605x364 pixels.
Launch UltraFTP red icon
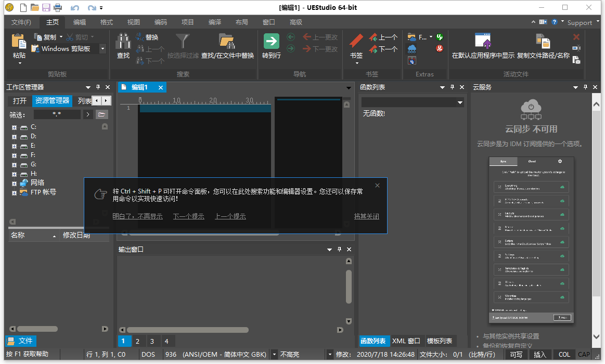pos(440,48)
